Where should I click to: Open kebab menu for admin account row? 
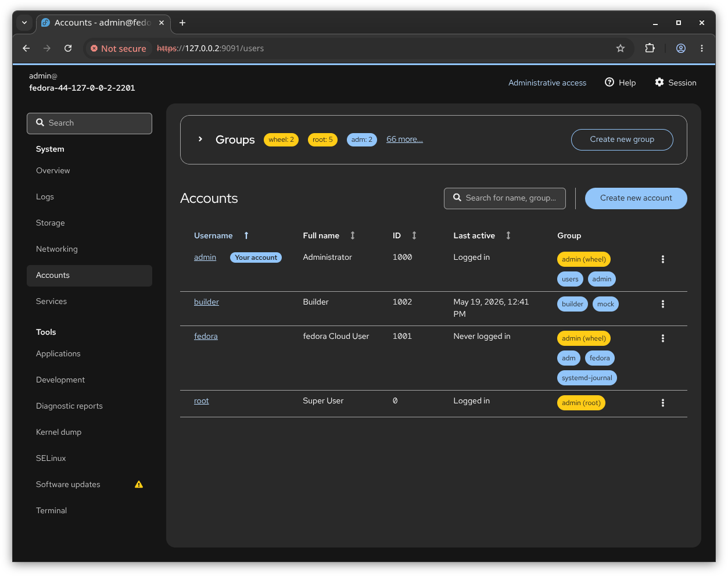662,259
